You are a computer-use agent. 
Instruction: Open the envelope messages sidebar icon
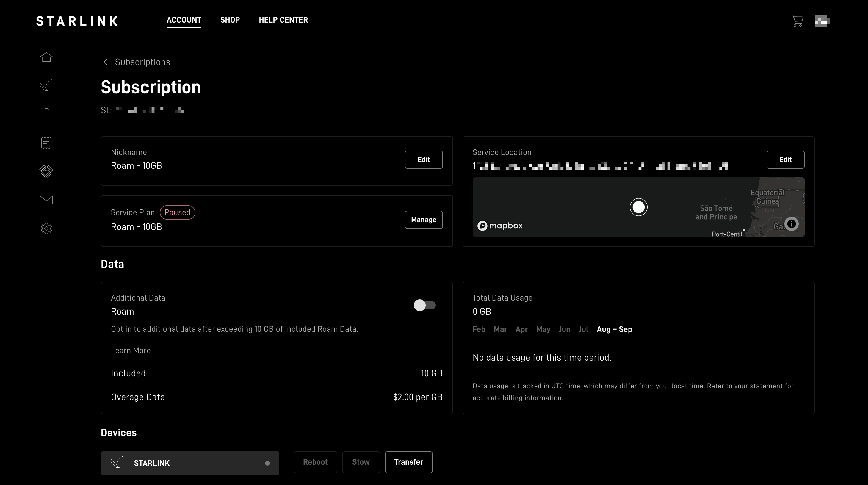[x=46, y=200]
